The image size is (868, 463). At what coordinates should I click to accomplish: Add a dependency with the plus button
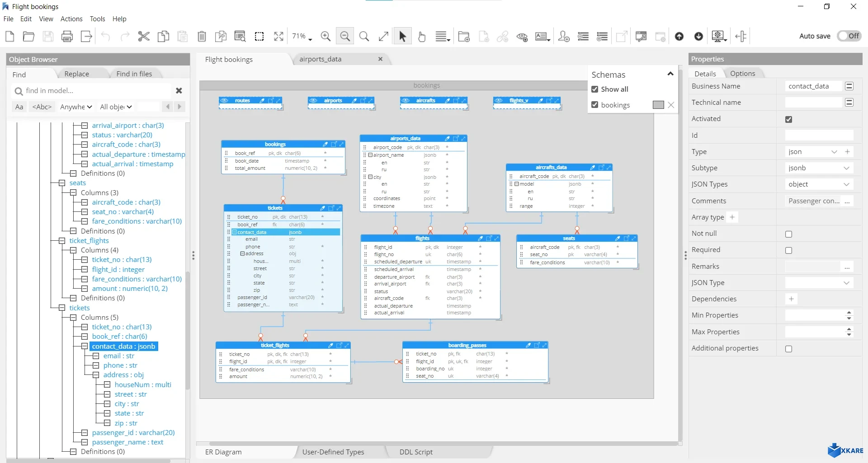791,299
